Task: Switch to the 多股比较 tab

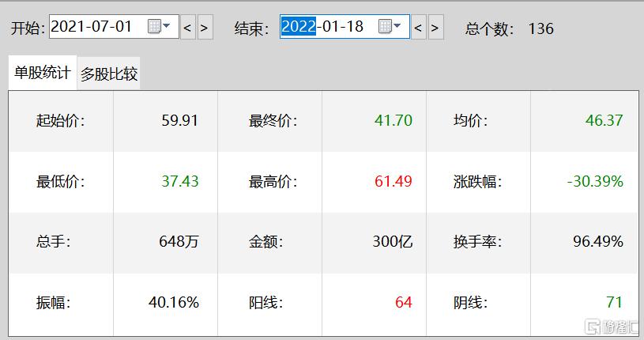Action: (x=109, y=74)
